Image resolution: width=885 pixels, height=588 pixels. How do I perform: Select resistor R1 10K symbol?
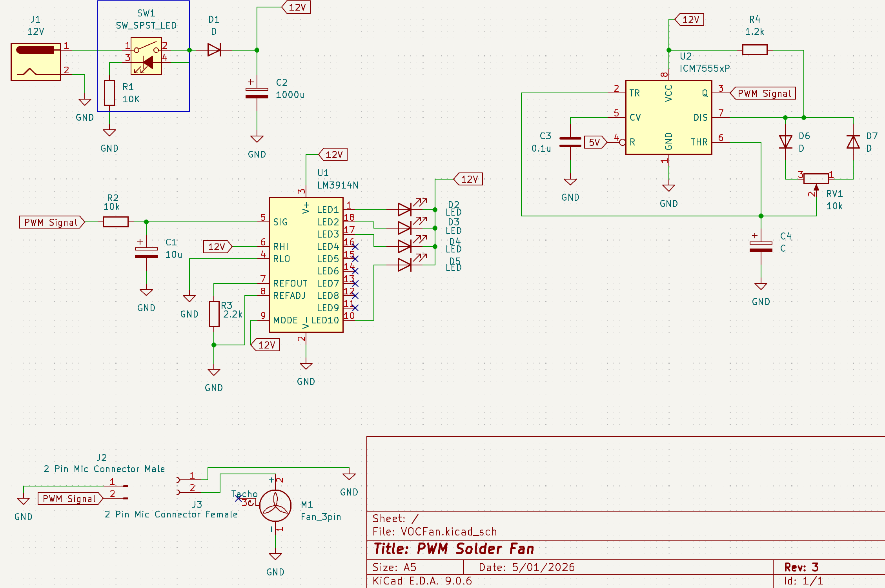[x=109, y=93]
